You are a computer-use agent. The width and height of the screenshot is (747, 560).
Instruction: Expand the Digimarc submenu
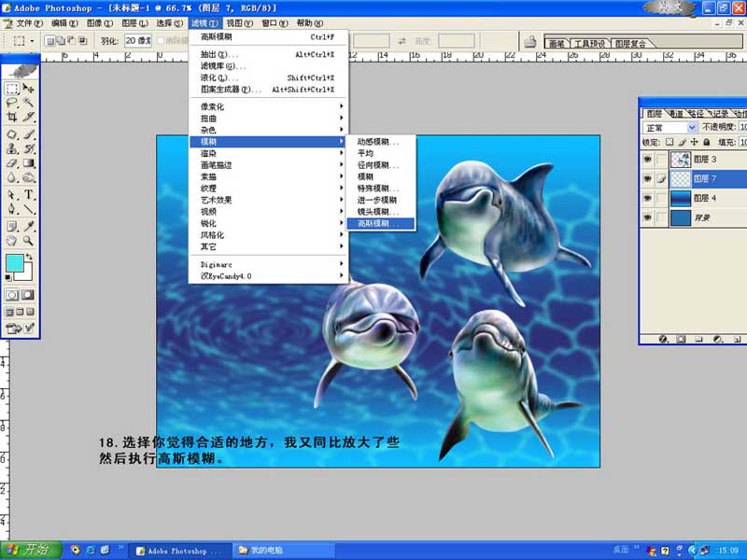(269, 264)
